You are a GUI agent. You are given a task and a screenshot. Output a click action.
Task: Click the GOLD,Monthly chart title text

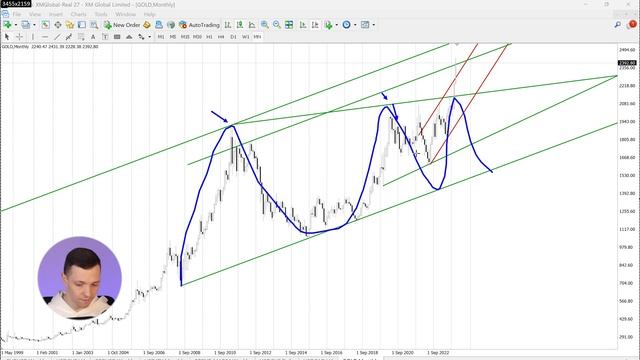[x=16, y=47]
